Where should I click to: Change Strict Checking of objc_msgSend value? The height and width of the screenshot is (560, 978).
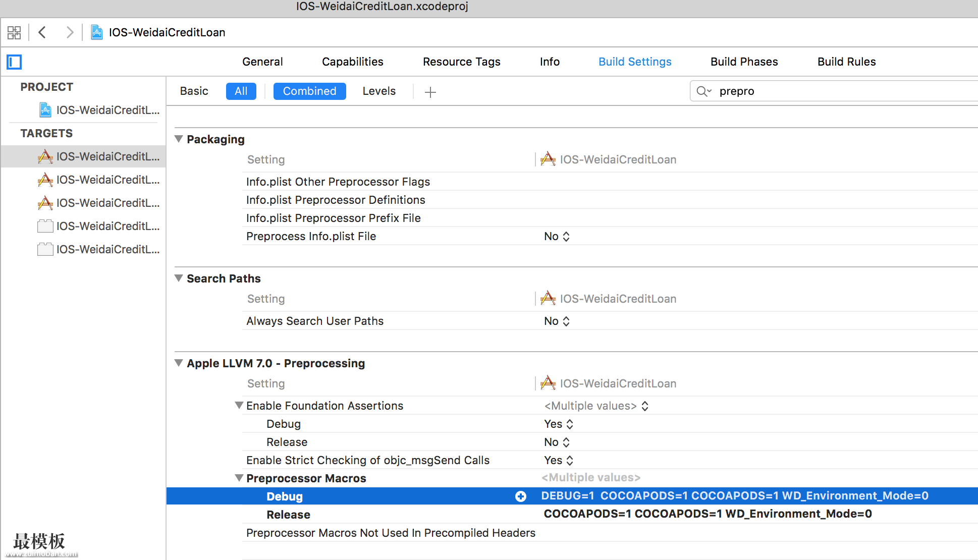click(559, 461)
